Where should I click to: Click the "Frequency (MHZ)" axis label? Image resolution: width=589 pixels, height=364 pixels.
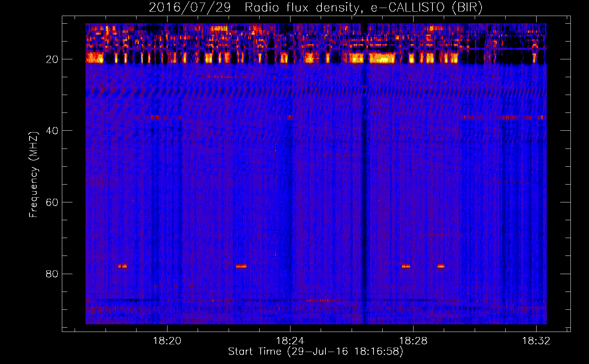[x=33, y=175]
